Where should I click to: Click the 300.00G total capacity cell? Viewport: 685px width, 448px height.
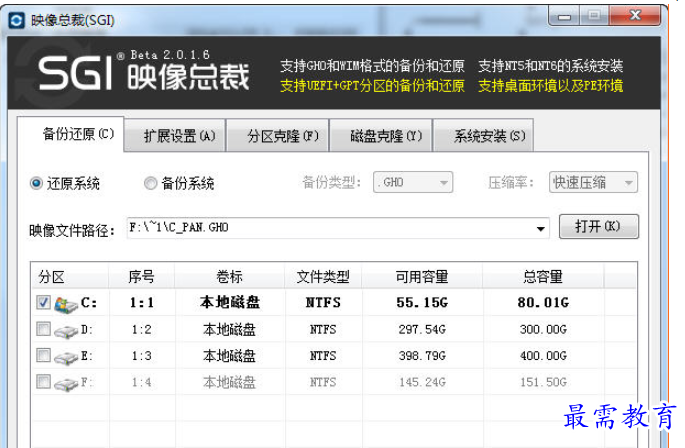coord(543,329)
